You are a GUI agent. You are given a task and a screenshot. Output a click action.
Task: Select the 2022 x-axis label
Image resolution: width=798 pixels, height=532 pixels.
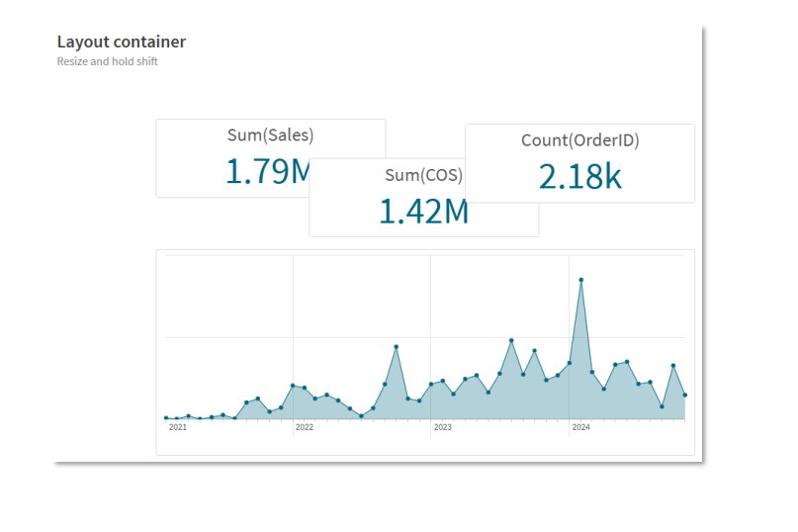coord(304,427)
